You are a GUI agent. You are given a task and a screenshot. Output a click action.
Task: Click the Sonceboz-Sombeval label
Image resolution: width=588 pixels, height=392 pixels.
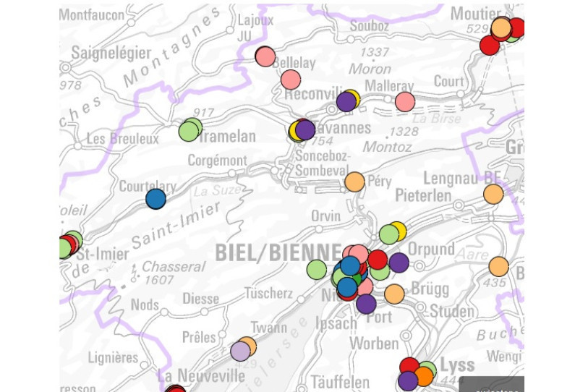[323, 163]
